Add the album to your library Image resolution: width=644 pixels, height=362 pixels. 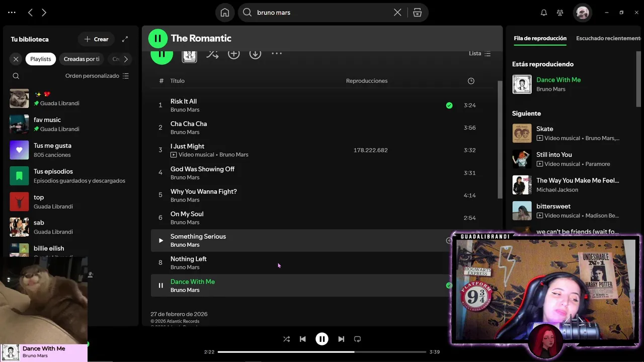pyautogui.click(x=233, y=54)
